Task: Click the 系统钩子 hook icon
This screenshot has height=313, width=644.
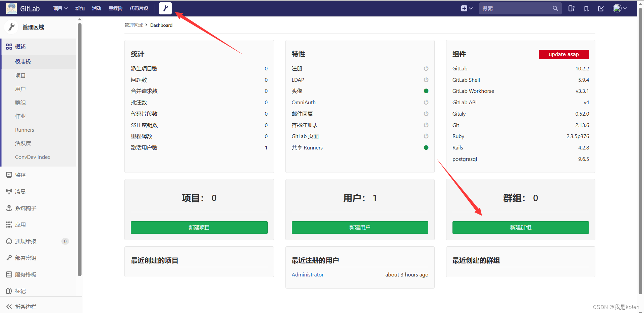Action: [9, 208]
